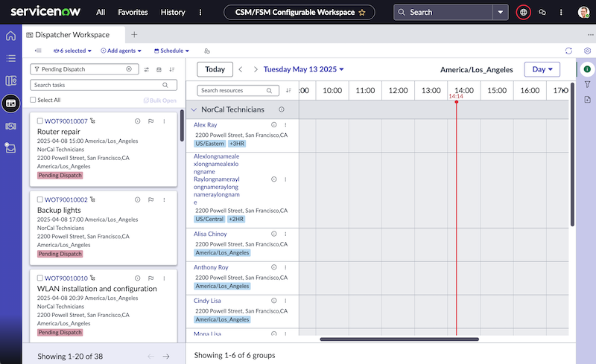Star CSM/FSM Configurable Workspace as favorite
This screenshot has height=364, width=596.
(x=362, y=13)
